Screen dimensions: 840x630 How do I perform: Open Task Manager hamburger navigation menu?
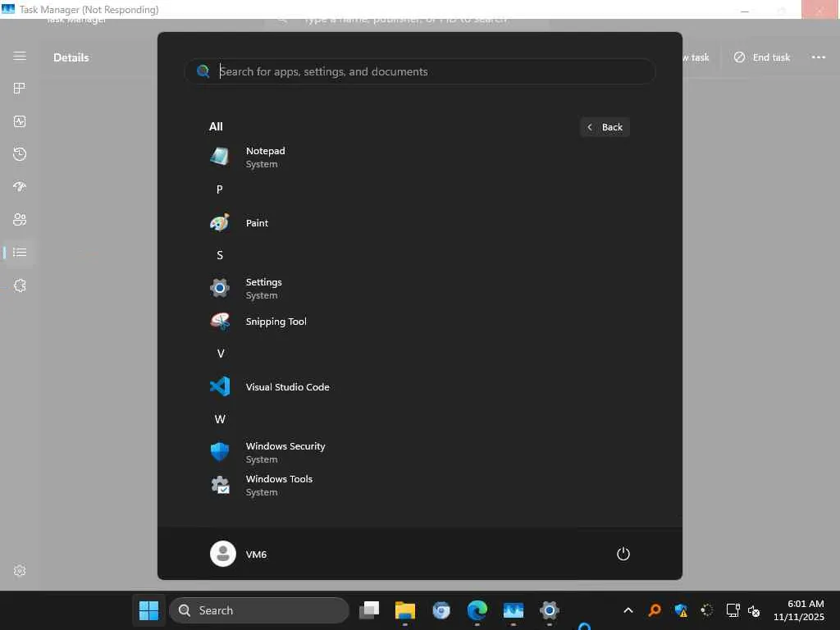(x=20, y=57)
